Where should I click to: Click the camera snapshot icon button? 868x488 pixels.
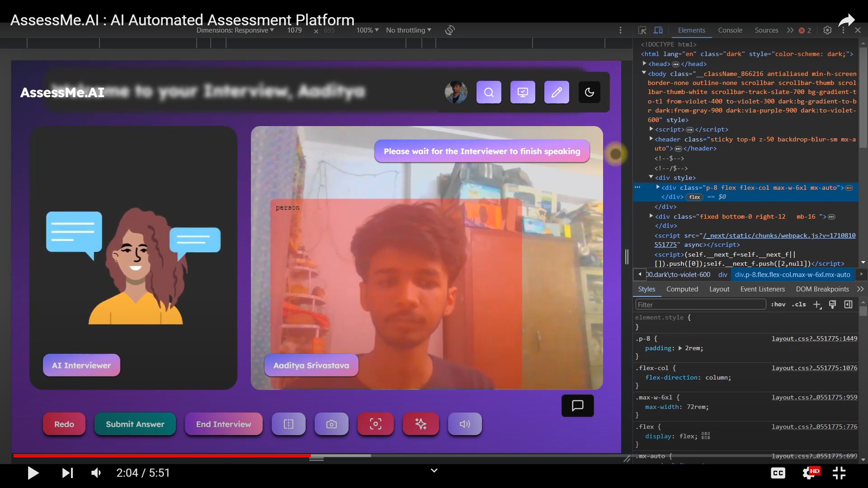(x=331, y=424)
